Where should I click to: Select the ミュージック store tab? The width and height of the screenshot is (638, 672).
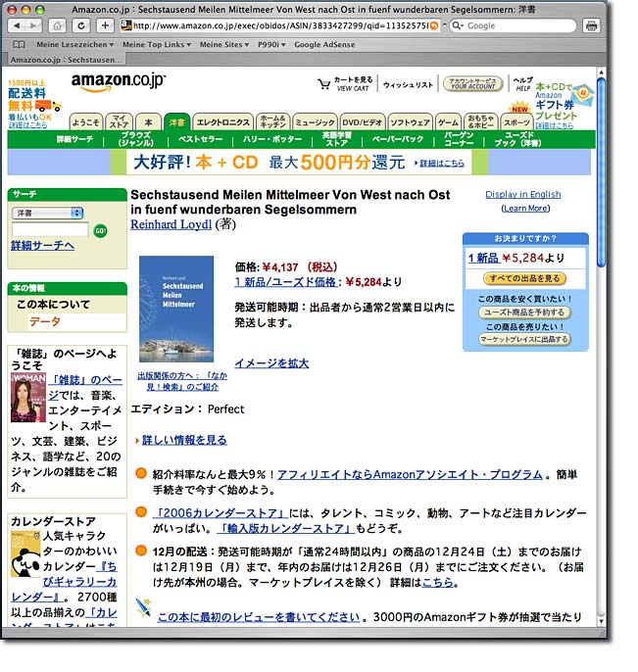(315, 122)
